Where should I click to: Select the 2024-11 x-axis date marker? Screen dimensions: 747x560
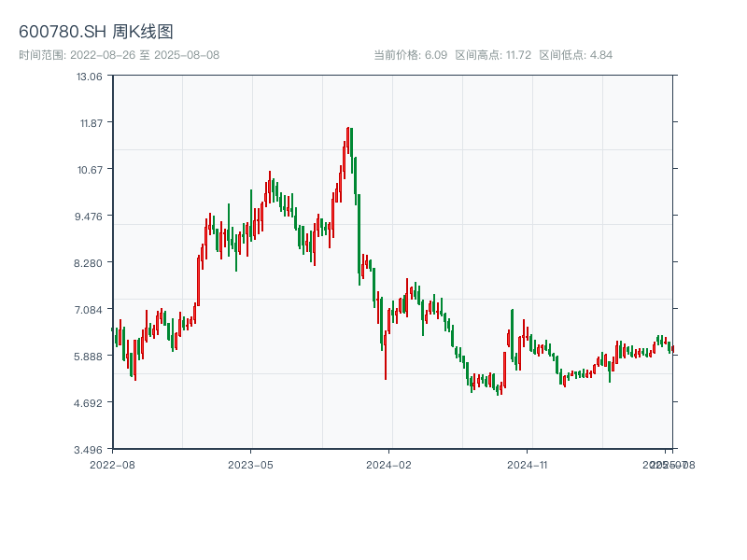(x=528, y=464)
